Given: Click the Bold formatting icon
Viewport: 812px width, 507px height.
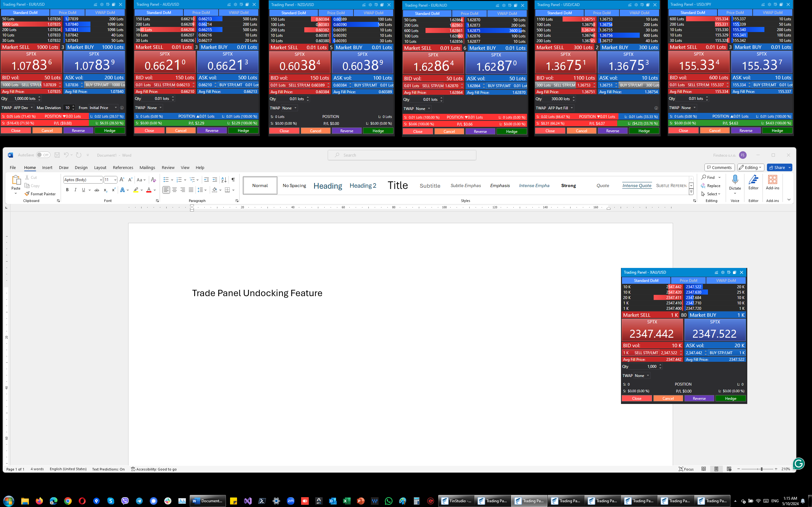Looking at the screenshot, I should [67, 190].
